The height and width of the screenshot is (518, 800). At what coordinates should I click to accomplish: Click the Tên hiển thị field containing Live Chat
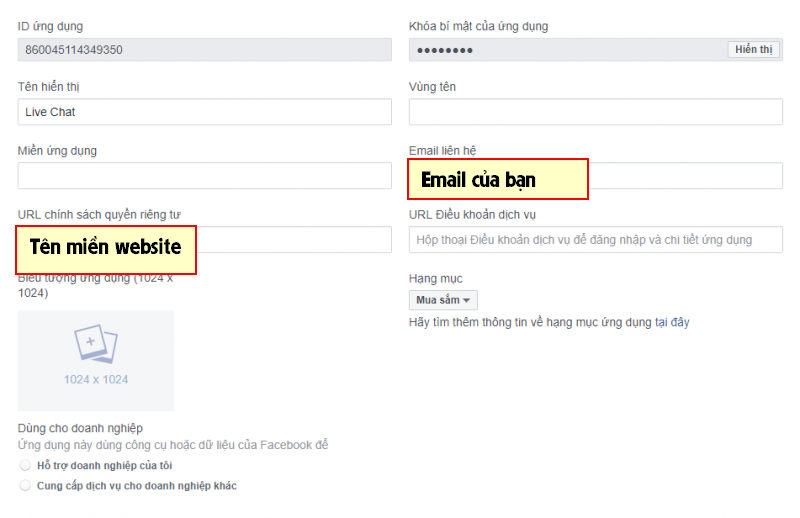point(204,112)
